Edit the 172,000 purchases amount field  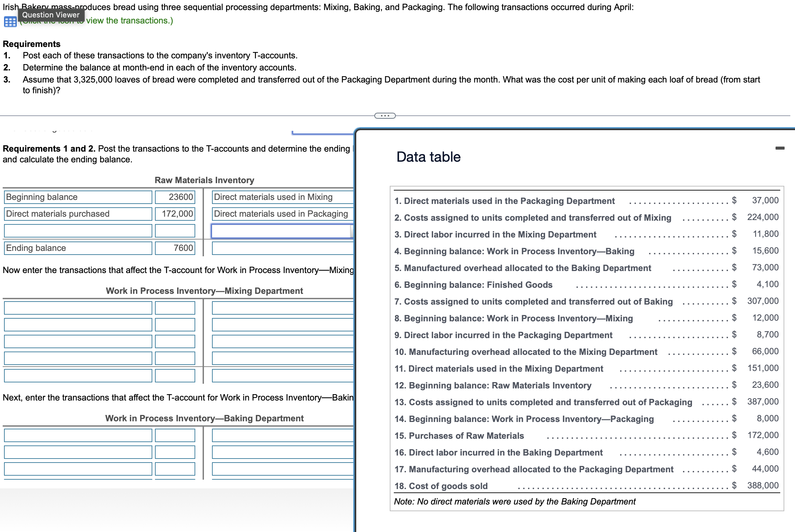175,214
